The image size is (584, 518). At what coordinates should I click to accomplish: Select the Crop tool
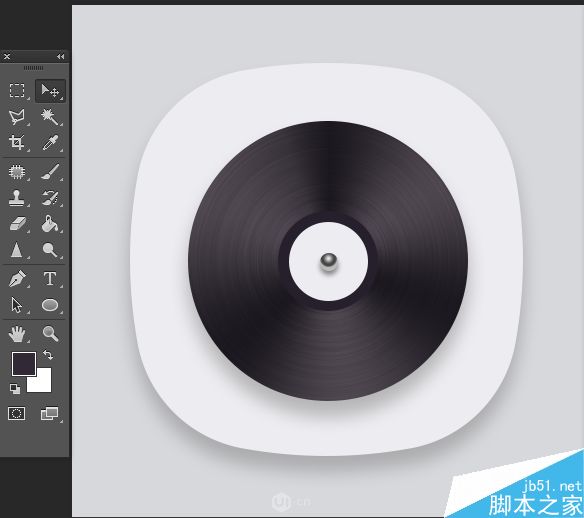17,142
